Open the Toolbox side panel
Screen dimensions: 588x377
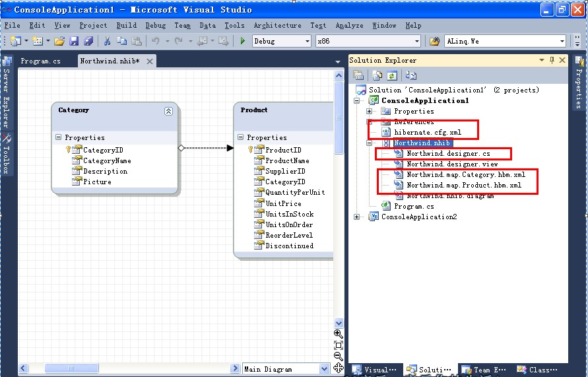7,154
